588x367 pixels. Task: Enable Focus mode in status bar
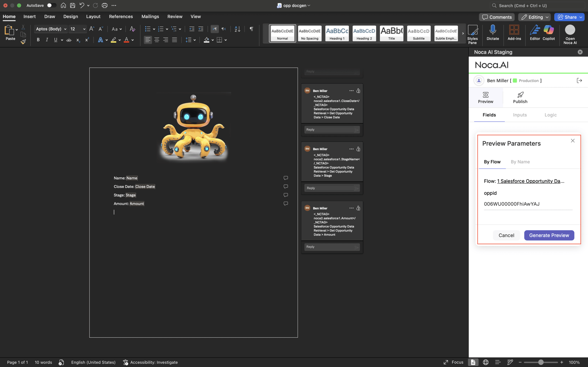pyautogui.click(x=453, y=362)
